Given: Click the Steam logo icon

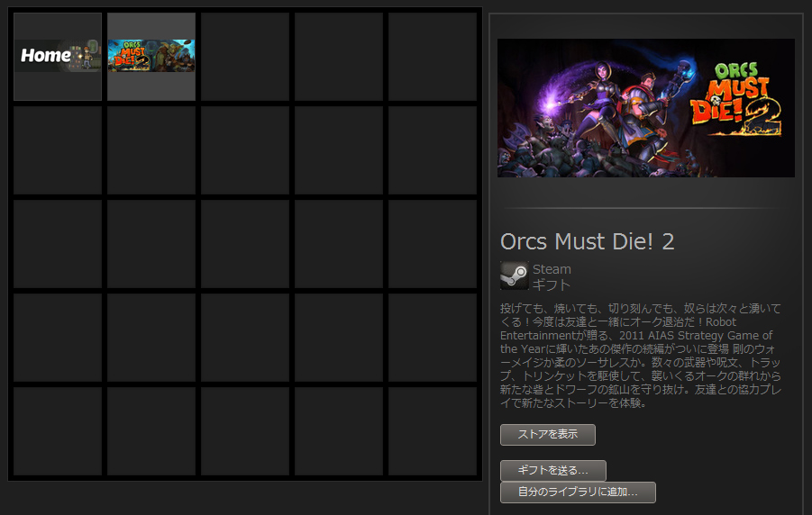Looking at the screenshot, I should click(514, 276).
